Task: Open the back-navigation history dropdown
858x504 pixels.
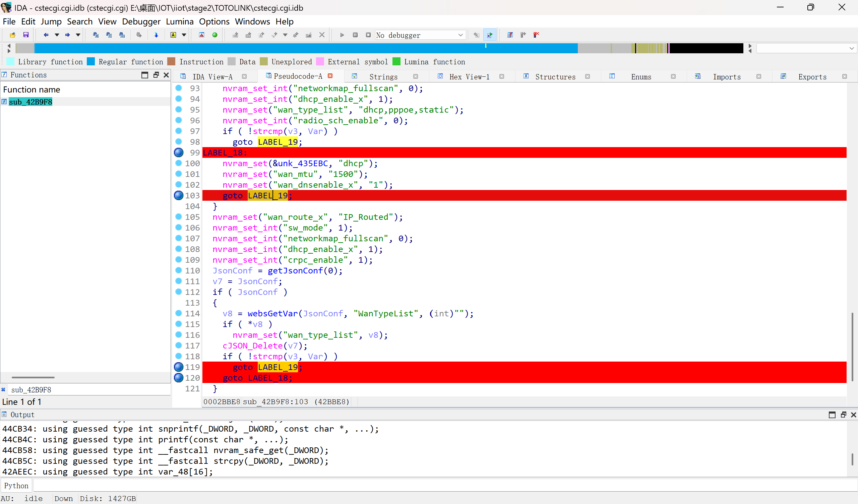Action: click(57, 35)
